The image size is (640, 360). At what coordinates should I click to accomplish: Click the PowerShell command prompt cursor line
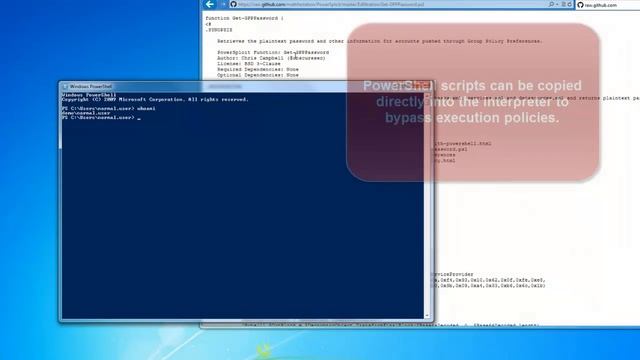(x=101, y=118)
